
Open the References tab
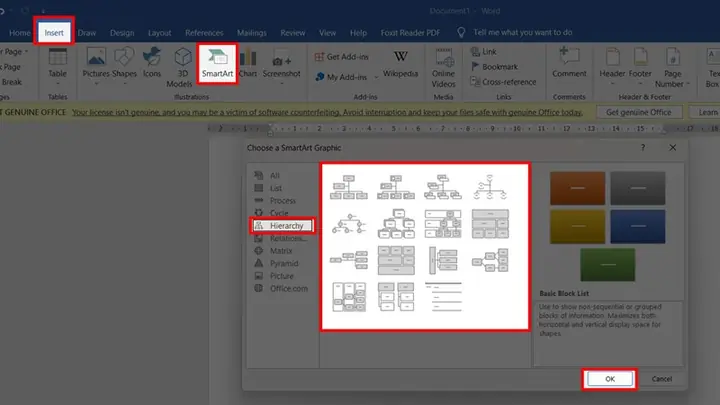point(204,33)
